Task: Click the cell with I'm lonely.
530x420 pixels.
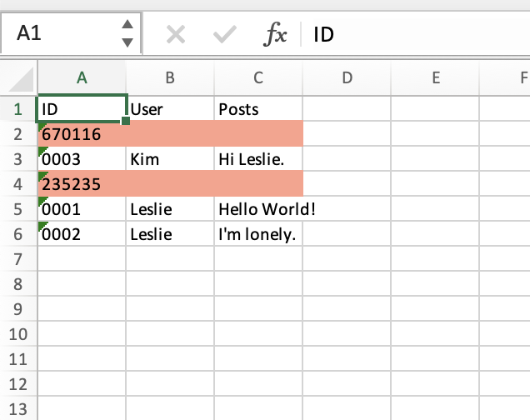Action: click(x=258, y=234)
